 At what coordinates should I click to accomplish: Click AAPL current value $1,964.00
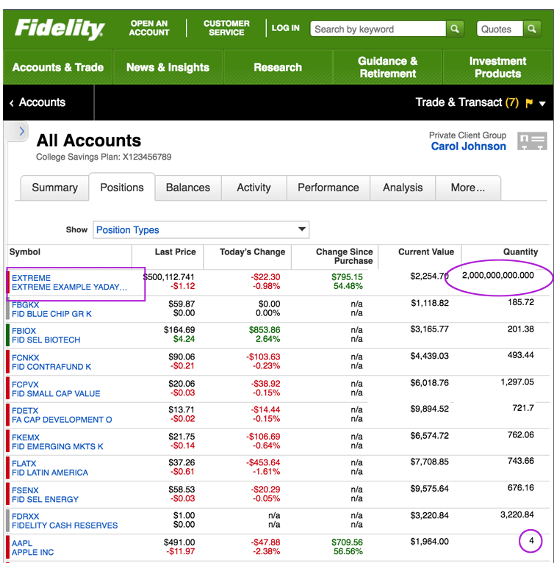click(x=430, y=542)
